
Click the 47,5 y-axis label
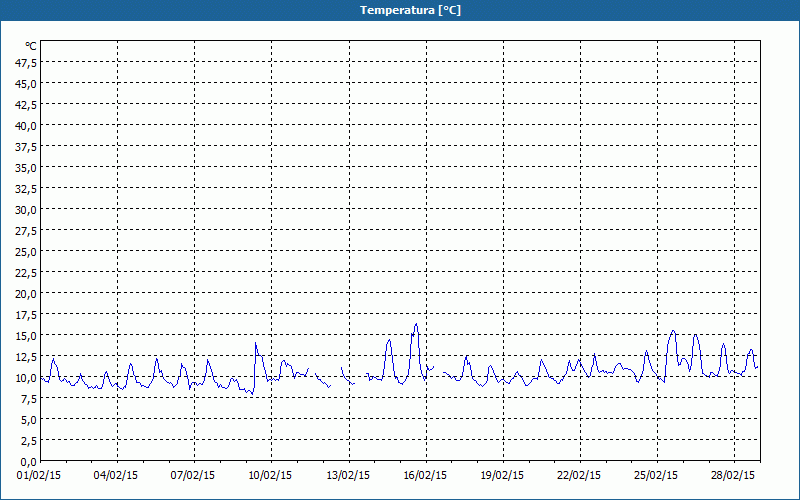26,63
